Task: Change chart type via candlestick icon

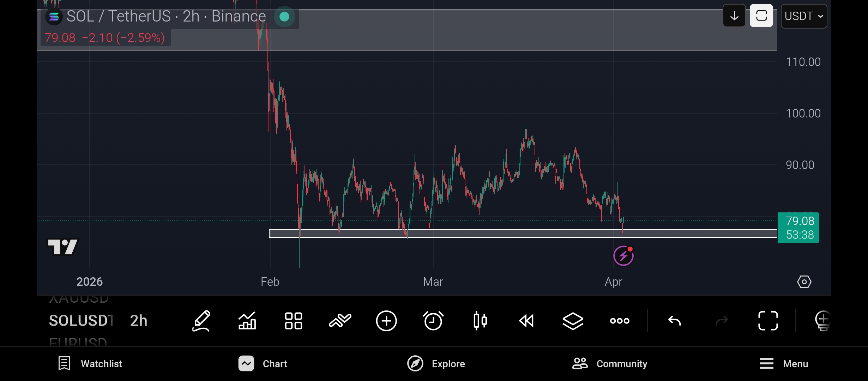Action: pos(480,321)
